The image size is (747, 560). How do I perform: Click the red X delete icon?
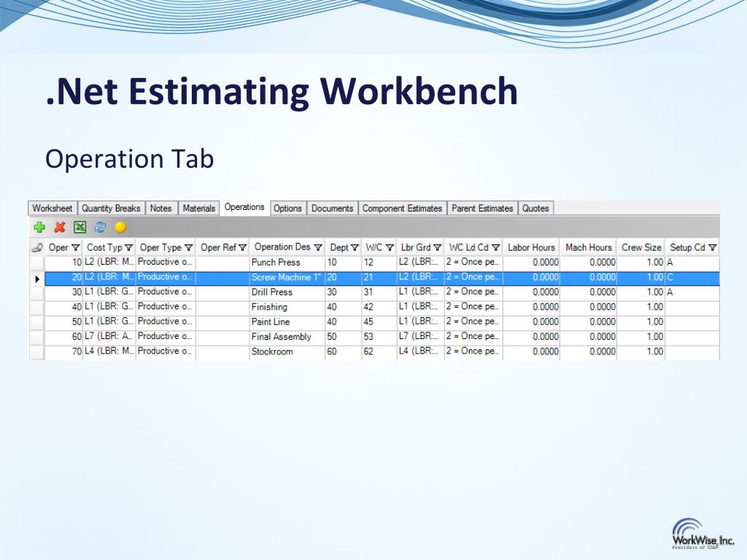(x=60, y=227)
